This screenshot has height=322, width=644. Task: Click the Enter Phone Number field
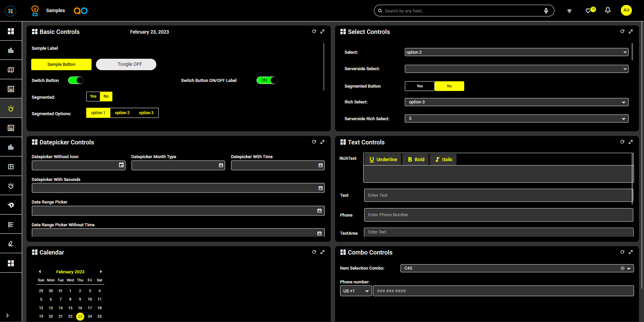pyautogui.click(x=498, y=215)
